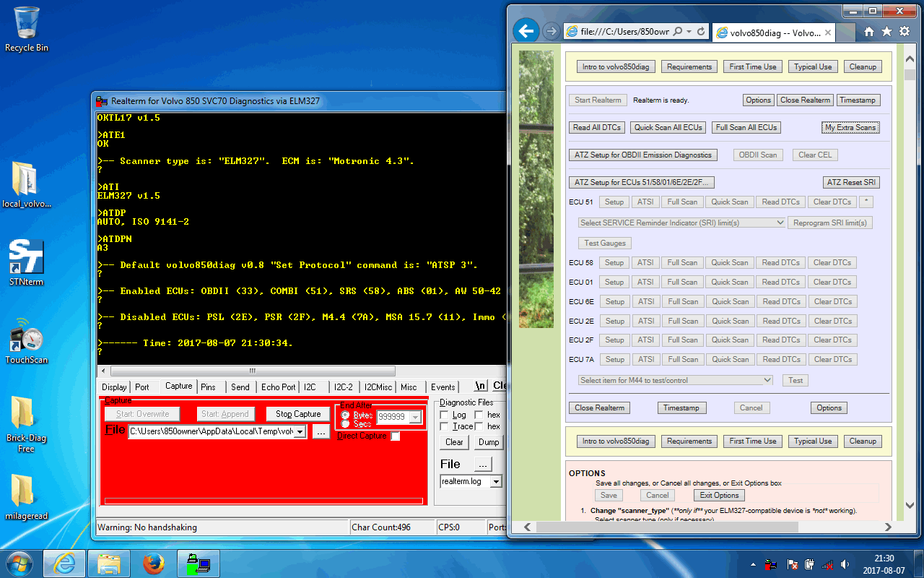Click the Realterm terminal horizontal scrollbar
Image resolution: width=924 pixels, height=578 pixels.
pos(252,371)
